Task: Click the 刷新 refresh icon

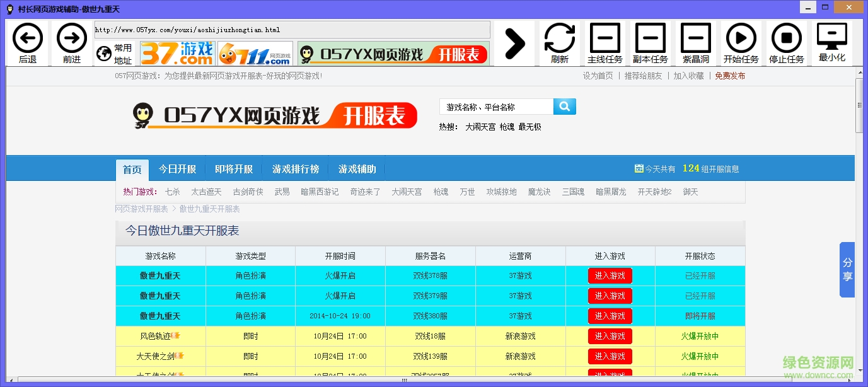Action: (560, 42)
